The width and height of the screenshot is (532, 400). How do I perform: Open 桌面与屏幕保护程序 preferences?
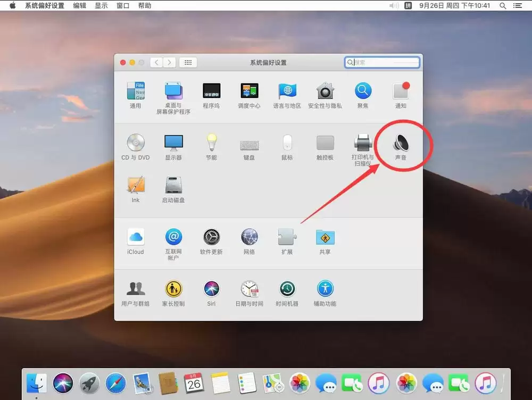[173, 97]
